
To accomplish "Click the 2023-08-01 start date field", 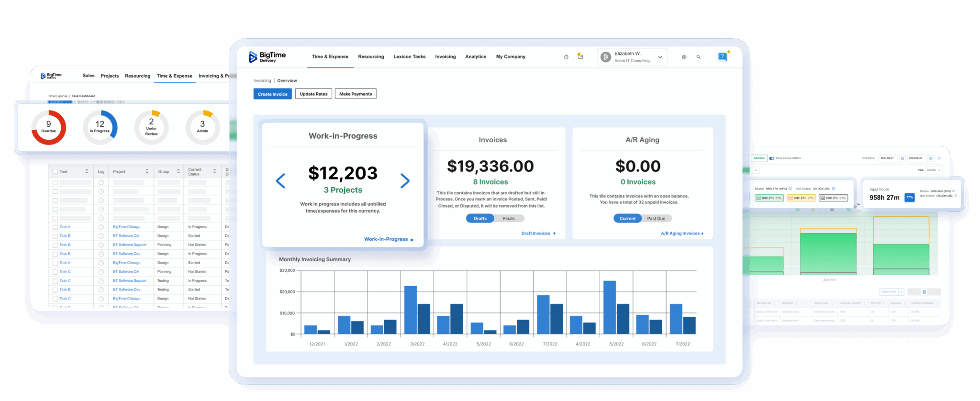I will [888, 158].
